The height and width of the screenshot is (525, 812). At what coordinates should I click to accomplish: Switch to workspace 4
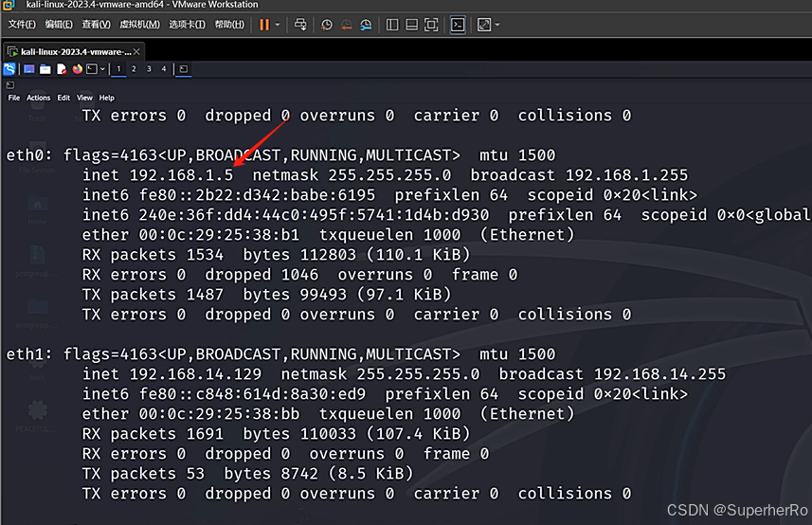pos(164,69)
